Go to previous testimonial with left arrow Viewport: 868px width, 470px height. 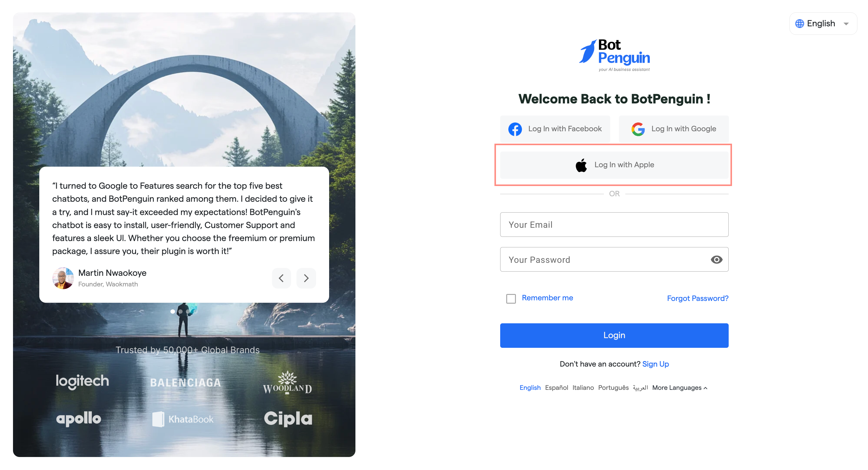(281, 278)
